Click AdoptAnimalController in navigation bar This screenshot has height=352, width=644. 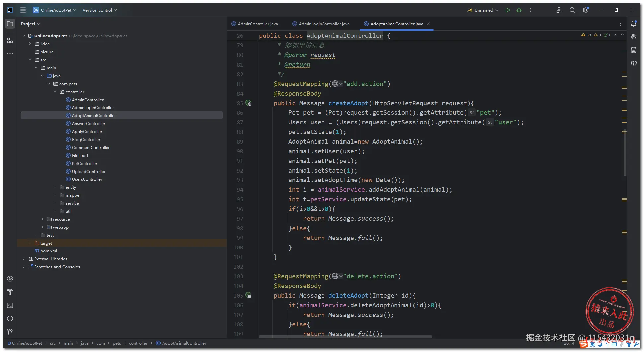(181, 343)
